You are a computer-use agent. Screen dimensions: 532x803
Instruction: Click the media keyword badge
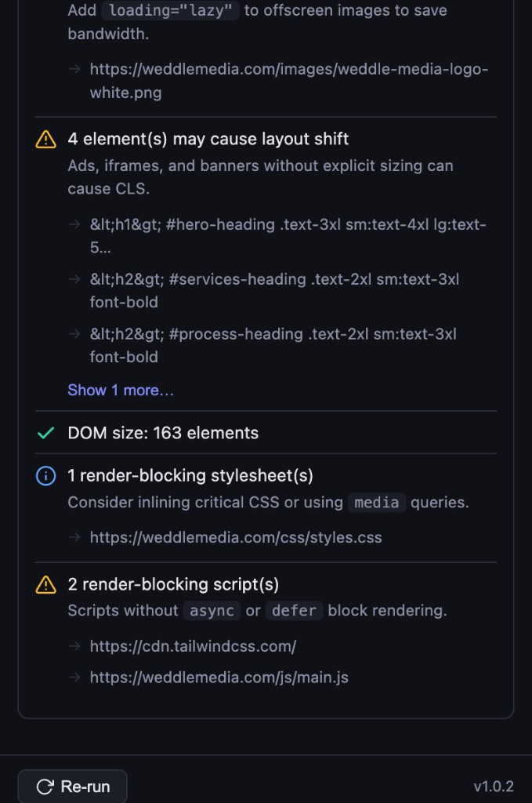click(377, 503)
